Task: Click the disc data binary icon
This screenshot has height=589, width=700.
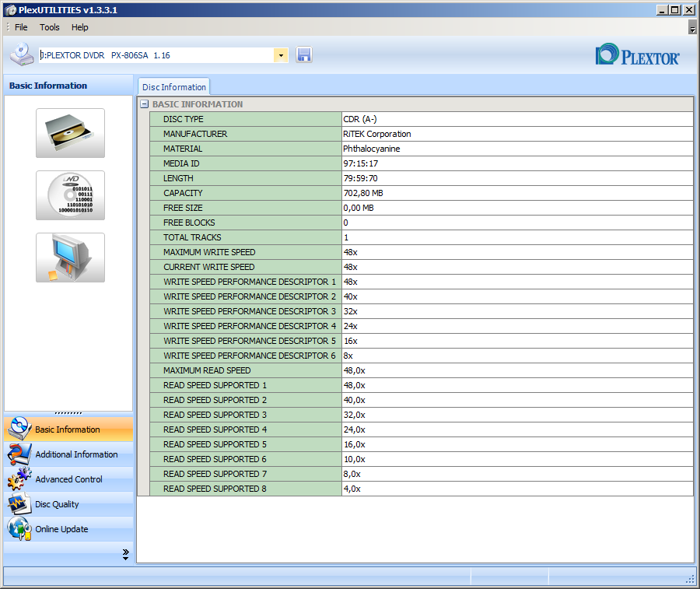Action: [70, 195]
